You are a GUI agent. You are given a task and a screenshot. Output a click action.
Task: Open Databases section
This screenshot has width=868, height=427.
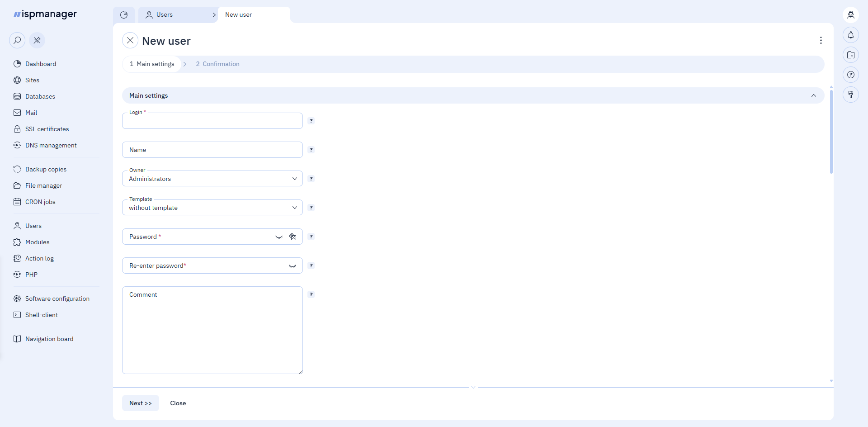40,96
